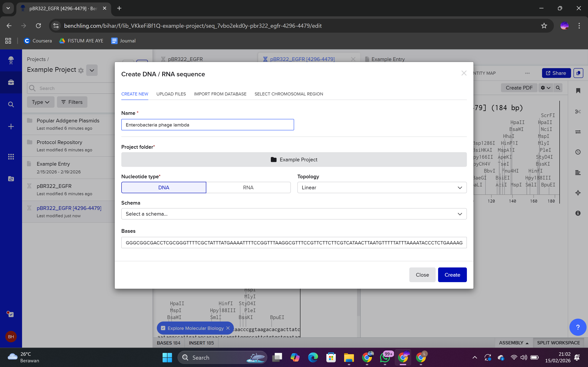Expand the Select a schema dropdown
Viewport: 588px width, 367px height.
294,214
